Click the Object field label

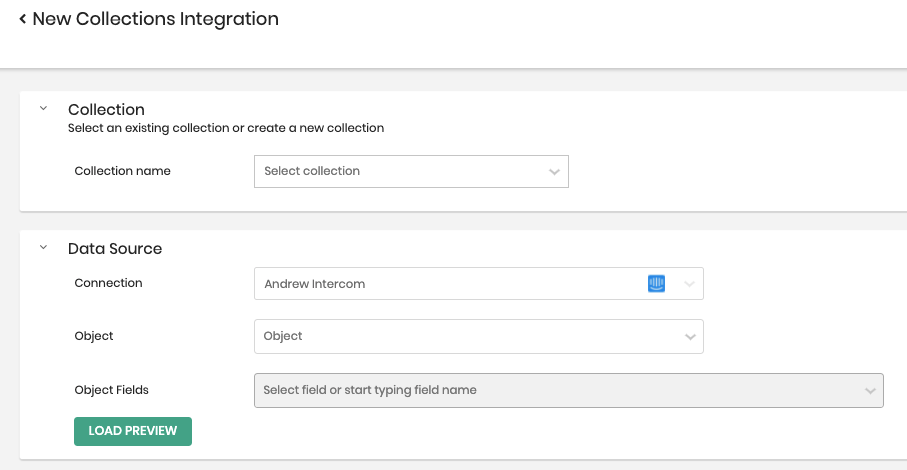[x=94, y=336]
